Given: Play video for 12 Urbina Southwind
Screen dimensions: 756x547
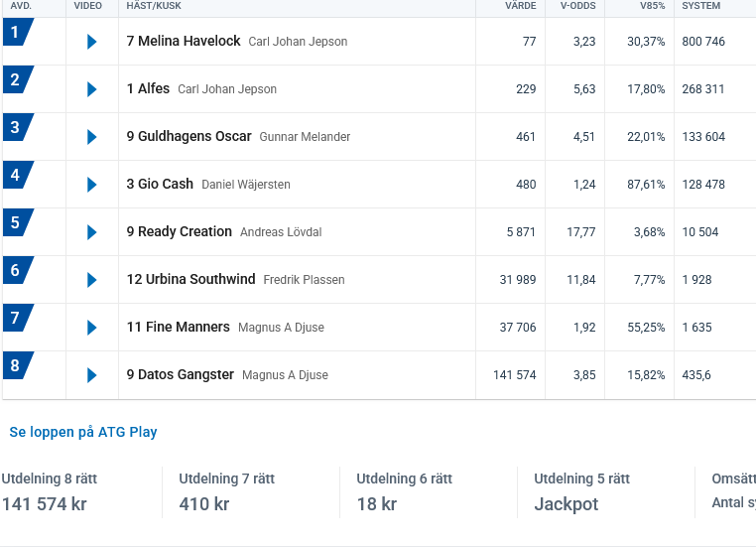Looking at the screenshot, I should [92, 280].
